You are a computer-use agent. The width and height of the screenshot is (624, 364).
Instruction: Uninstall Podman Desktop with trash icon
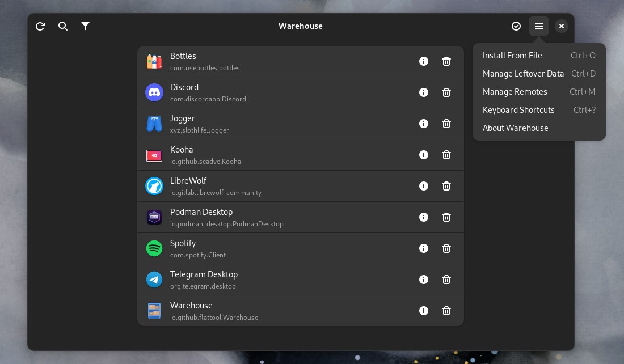click(x=446, y=217)
